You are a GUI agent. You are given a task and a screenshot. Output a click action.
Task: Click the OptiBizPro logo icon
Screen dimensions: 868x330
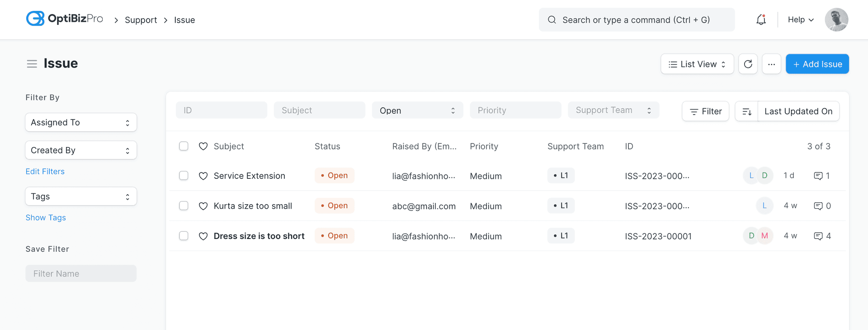click(35, 19)
